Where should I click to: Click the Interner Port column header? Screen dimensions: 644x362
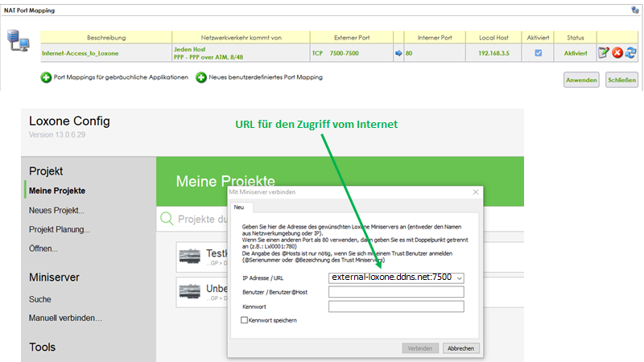point(435,37)
